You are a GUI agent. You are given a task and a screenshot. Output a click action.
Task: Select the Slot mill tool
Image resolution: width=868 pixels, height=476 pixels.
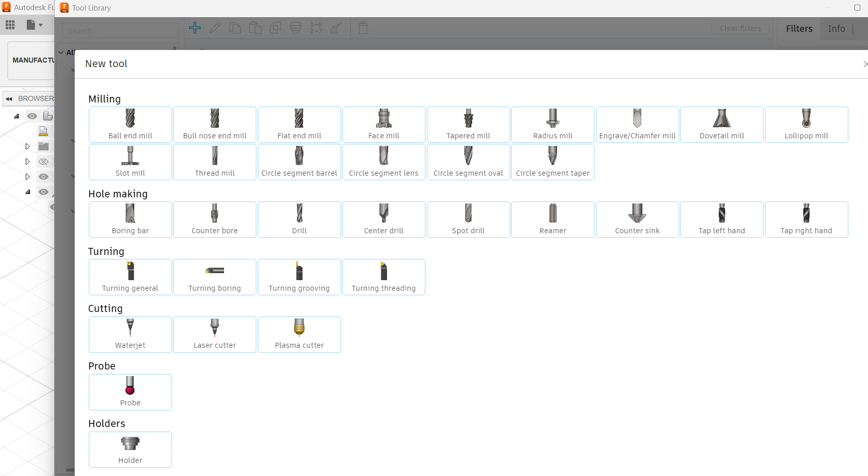click(130, 162)
